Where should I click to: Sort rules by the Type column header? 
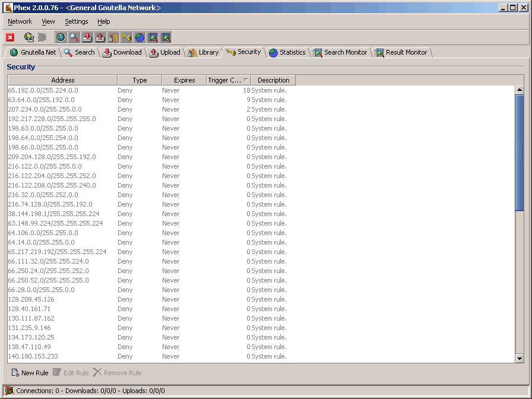[x=140, y=80]
